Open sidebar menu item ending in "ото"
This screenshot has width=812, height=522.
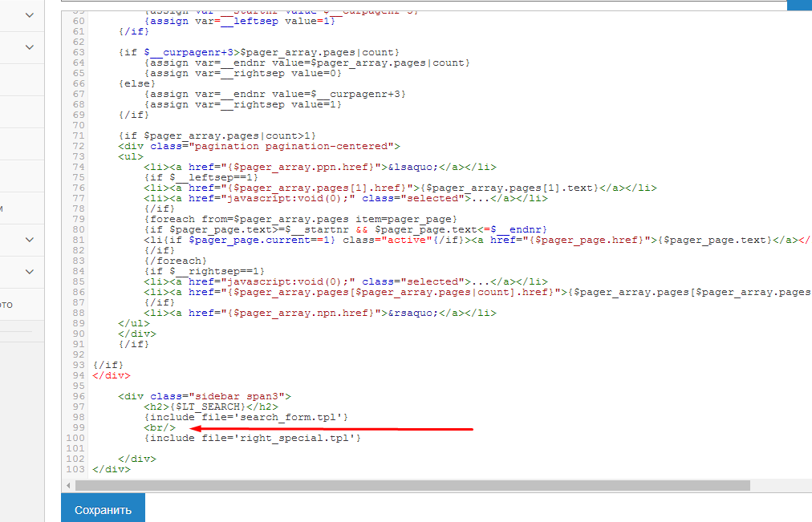(6, 305)
